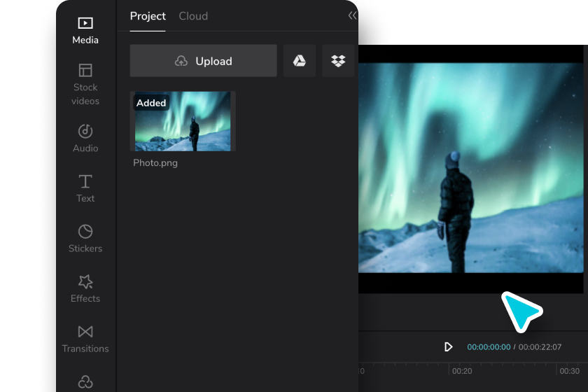Import media from Google Drive
Screen dimensions: 588x392
coord(300,61)
